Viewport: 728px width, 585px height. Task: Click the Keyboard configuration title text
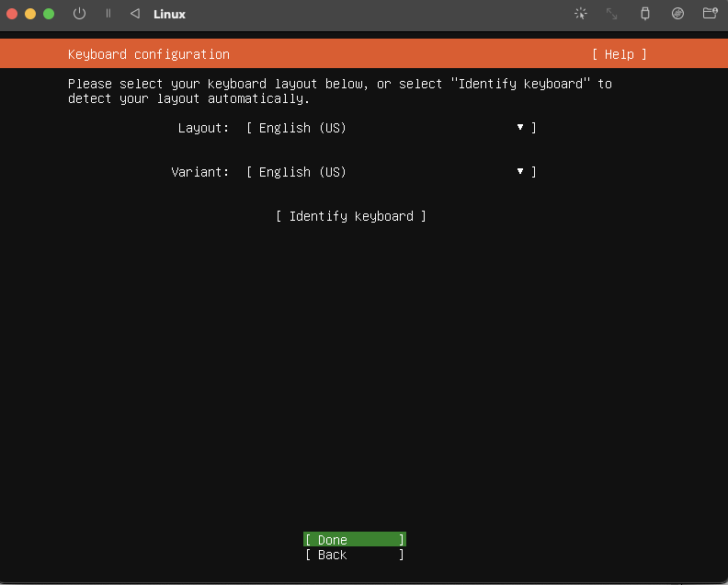click(149, 54)
